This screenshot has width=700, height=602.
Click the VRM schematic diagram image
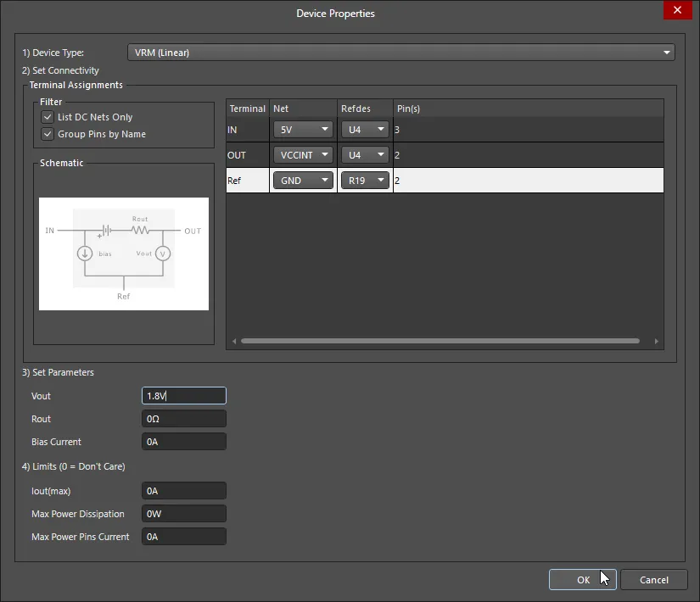coord(124,254)
